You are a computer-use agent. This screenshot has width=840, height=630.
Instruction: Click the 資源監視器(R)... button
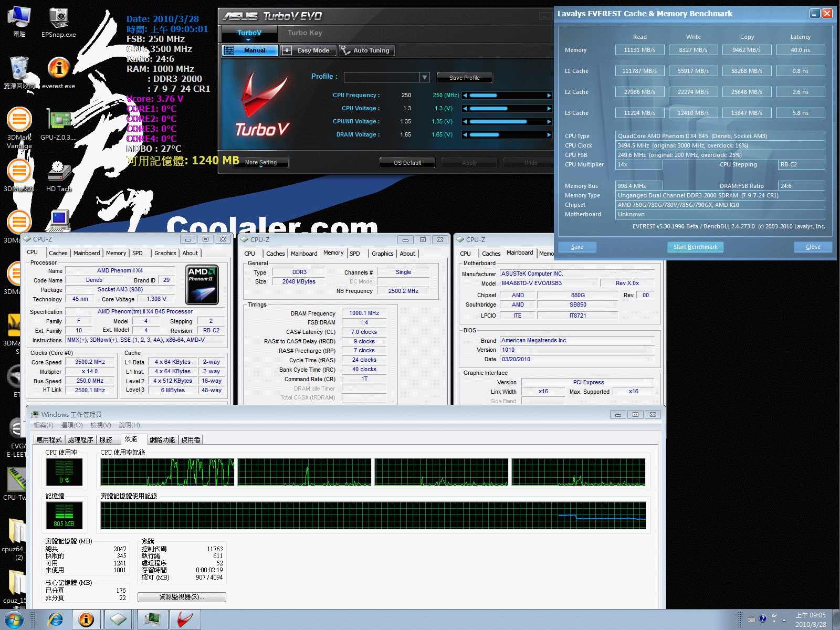click(x=182, y=597)
